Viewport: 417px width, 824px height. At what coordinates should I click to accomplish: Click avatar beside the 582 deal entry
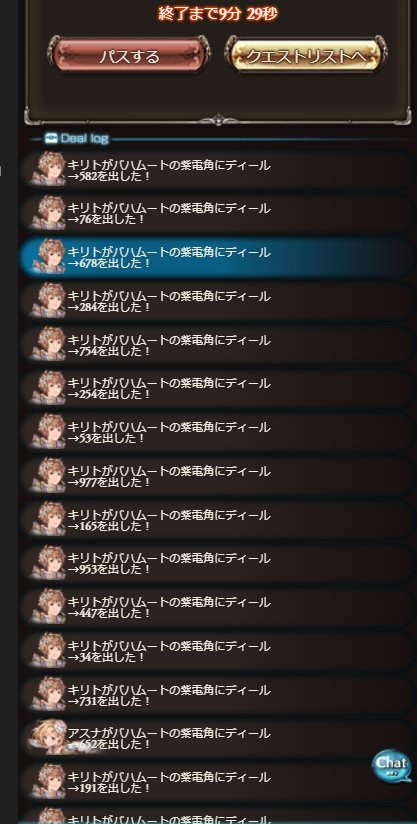point(48,169)
